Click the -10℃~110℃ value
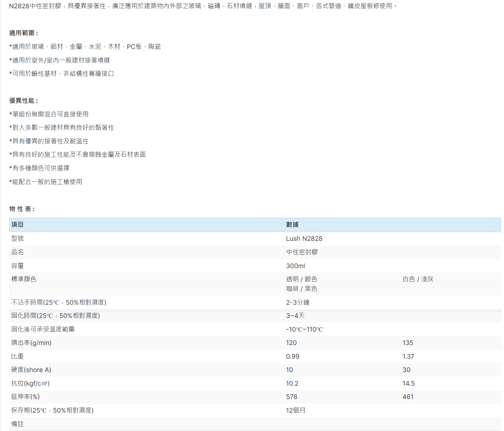 (305, 329)
